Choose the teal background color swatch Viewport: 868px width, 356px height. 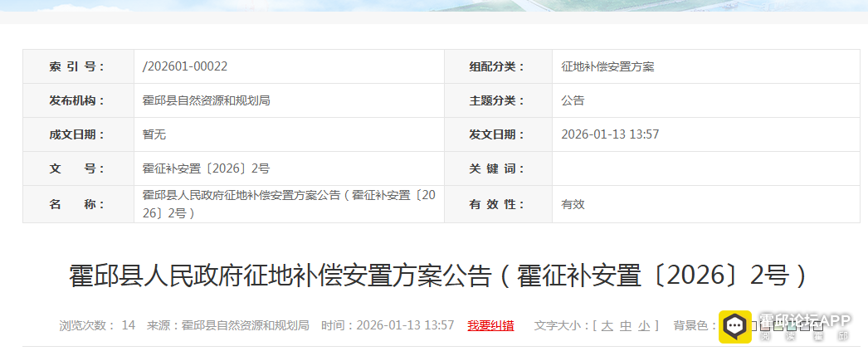coord(792,325)
